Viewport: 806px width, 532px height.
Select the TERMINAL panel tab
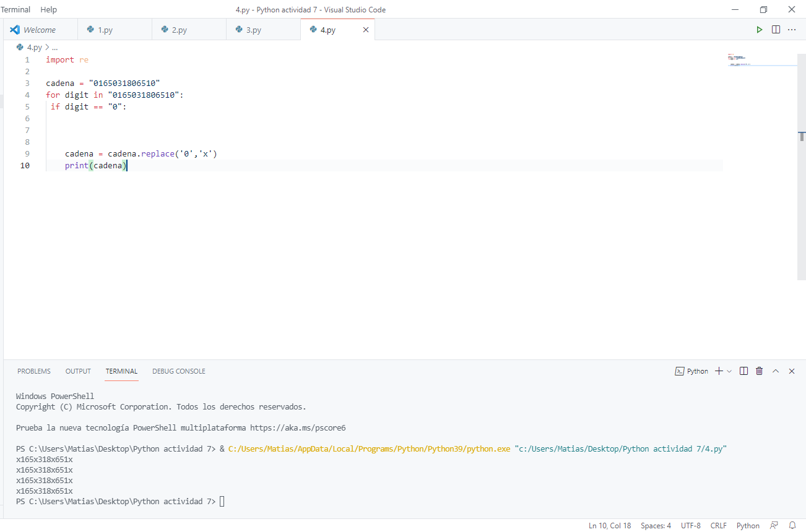point(121,371)
